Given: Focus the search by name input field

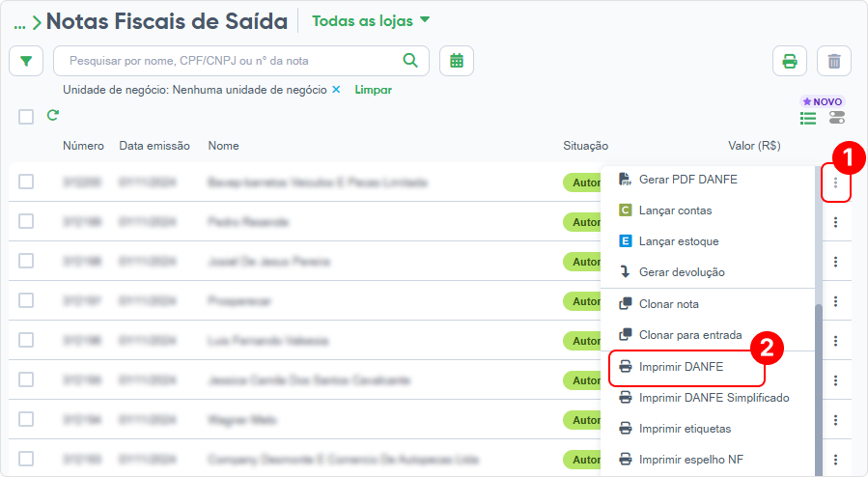Looking at the screenshot, I should tap(233, 61).
